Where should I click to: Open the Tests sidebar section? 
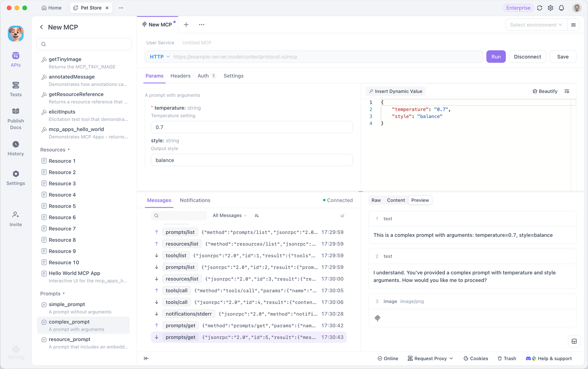tap(16, 89)
